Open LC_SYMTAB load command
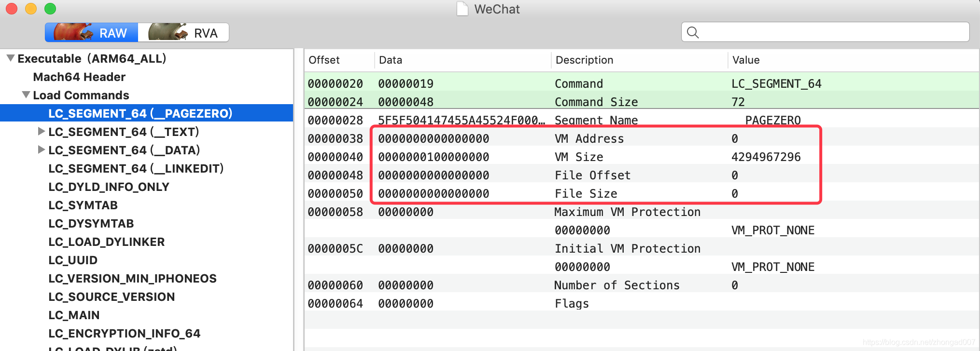This screenshot has width=980, height=351. 83,205
